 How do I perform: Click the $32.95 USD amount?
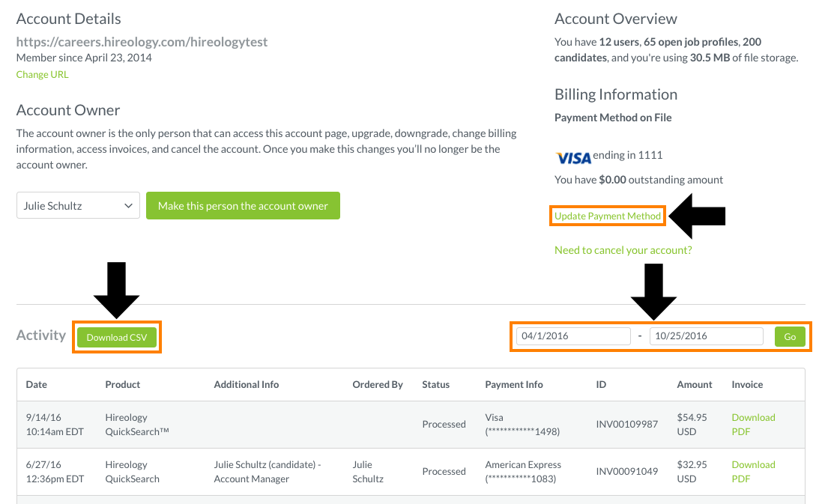tap(692, 472)
